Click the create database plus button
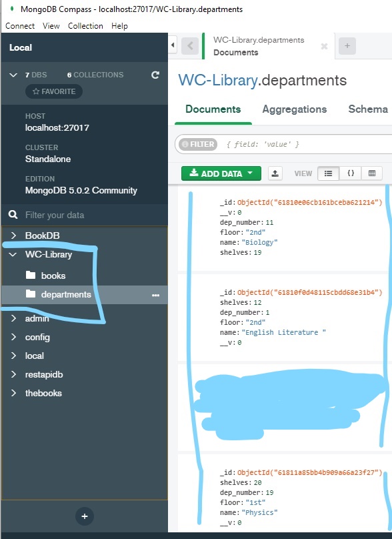 coord(85,516)
